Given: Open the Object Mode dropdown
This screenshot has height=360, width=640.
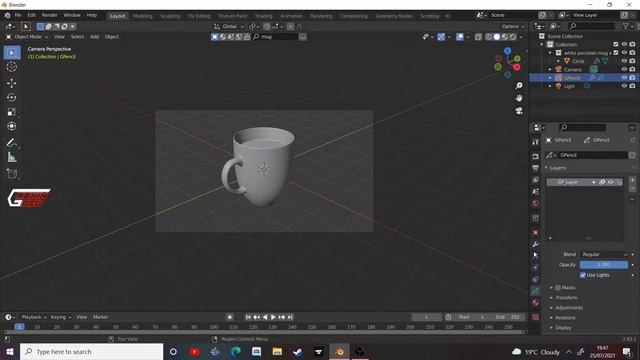Looking at the screenshot, I should click(x=27, y=37).
